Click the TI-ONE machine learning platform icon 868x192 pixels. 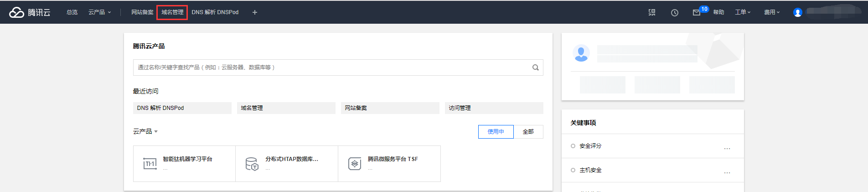(x=150, y=164)
